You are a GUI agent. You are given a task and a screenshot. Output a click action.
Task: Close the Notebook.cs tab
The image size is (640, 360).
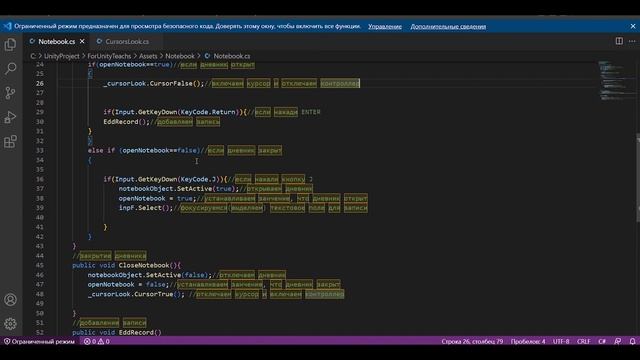tap(82, 42)
